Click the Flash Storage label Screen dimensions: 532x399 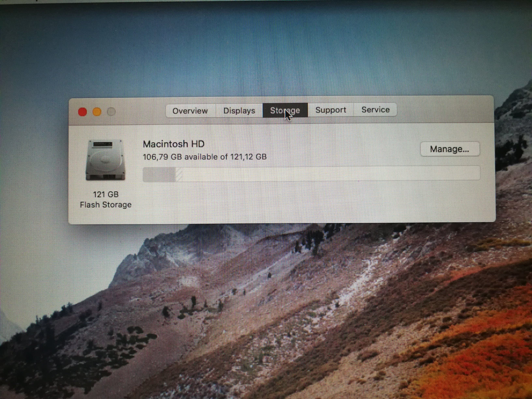[106, 205]
